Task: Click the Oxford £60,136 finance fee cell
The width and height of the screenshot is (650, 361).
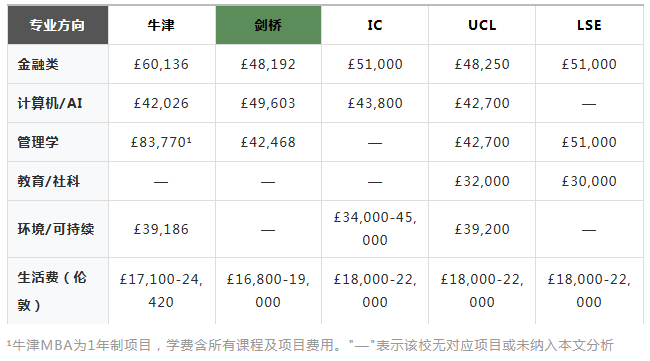Action: [x=162, y=64]
